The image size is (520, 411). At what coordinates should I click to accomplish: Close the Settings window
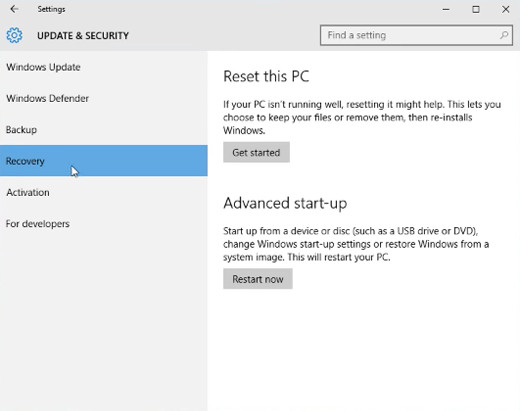click(506, 9)
